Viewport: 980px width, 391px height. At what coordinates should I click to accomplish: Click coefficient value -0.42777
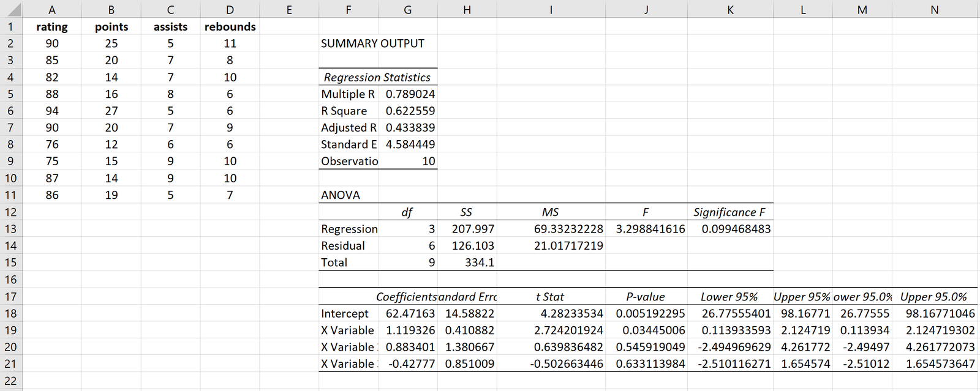[x=408, y=364]
